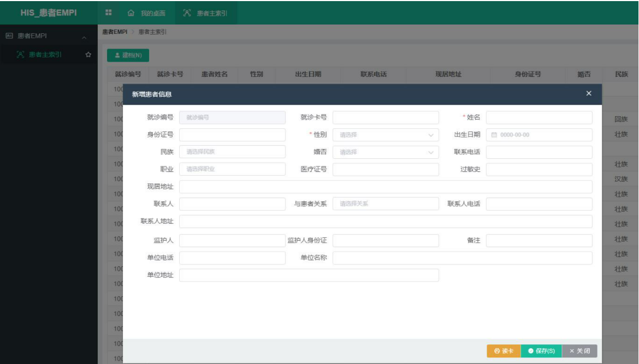The image size is (639, 364).
Task: Click the grid menu icon in top bar
Action: click(x=108, y=13)
